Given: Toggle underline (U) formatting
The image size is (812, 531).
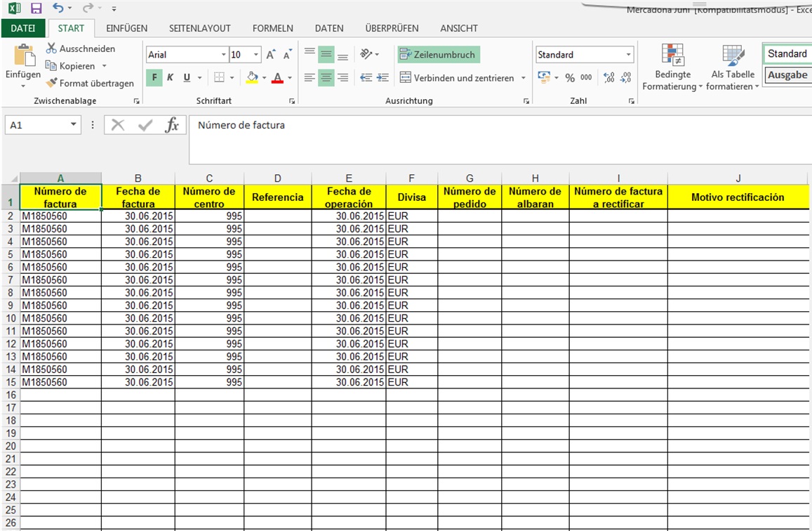Looking at the screenshot, I should coord(187,78).
